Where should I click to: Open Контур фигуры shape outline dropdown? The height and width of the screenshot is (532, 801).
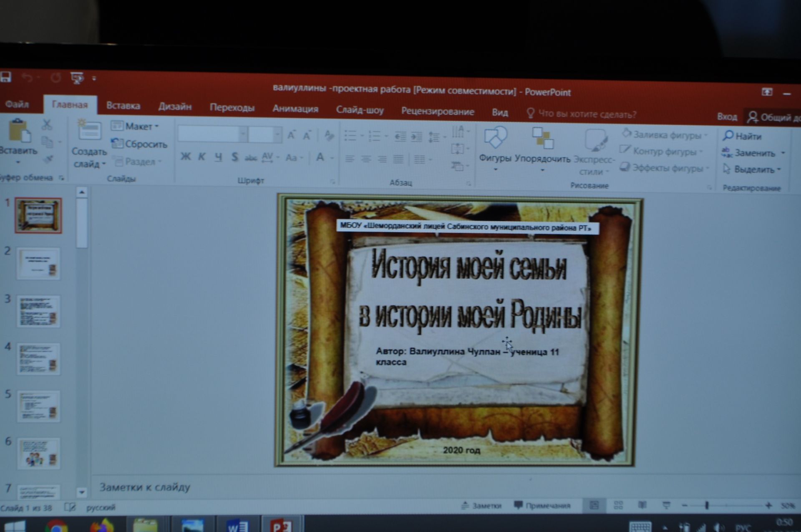[x=662, y=151]
